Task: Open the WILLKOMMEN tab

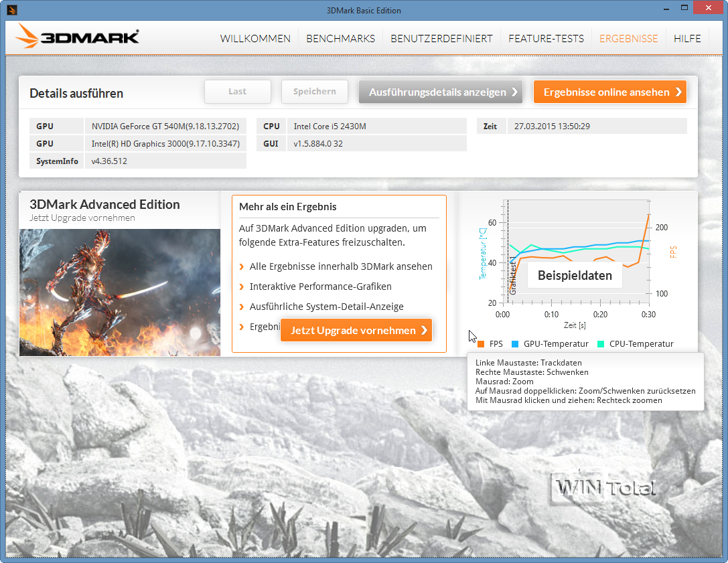Action: click(255, 39)
